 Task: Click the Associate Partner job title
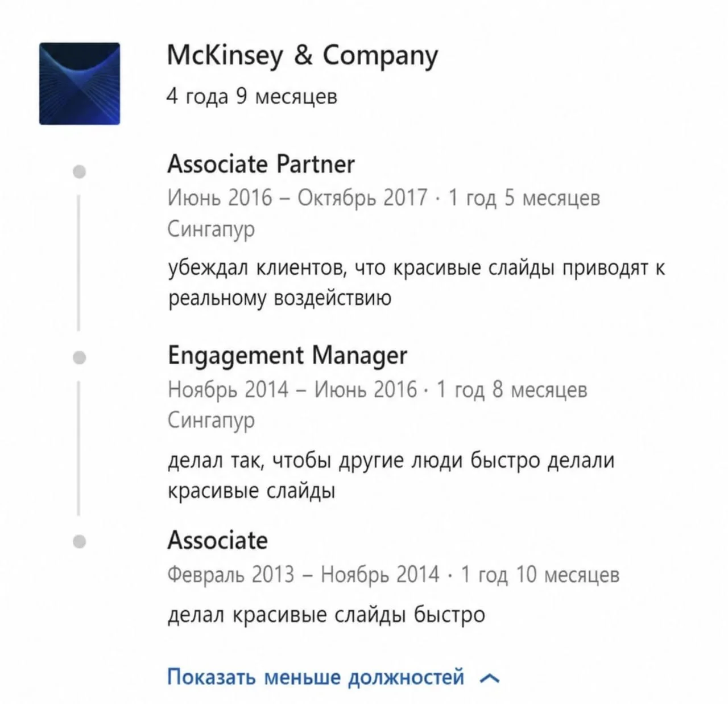[x=261, y=164]
